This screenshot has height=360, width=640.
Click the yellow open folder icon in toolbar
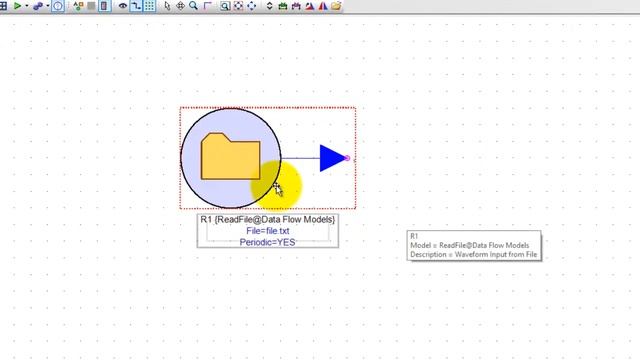[336, 6]
